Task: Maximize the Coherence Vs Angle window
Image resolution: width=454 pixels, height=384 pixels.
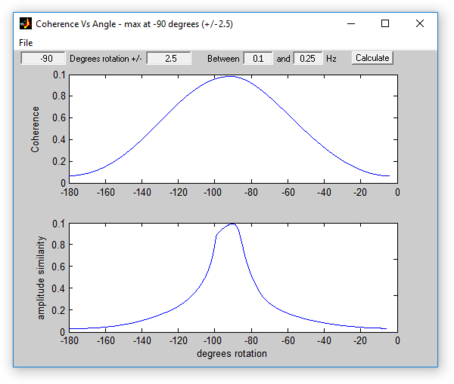Action: click(385, 24)
